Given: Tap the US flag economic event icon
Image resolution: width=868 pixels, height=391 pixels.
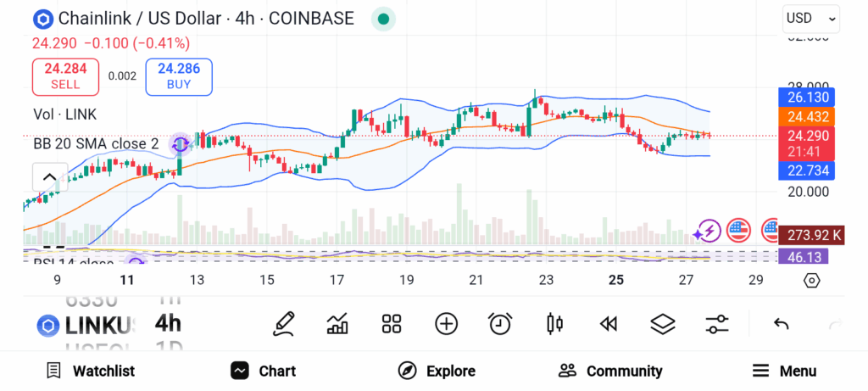Looking at the screenshot, I should pyautogui.click(x=738, y=231).
